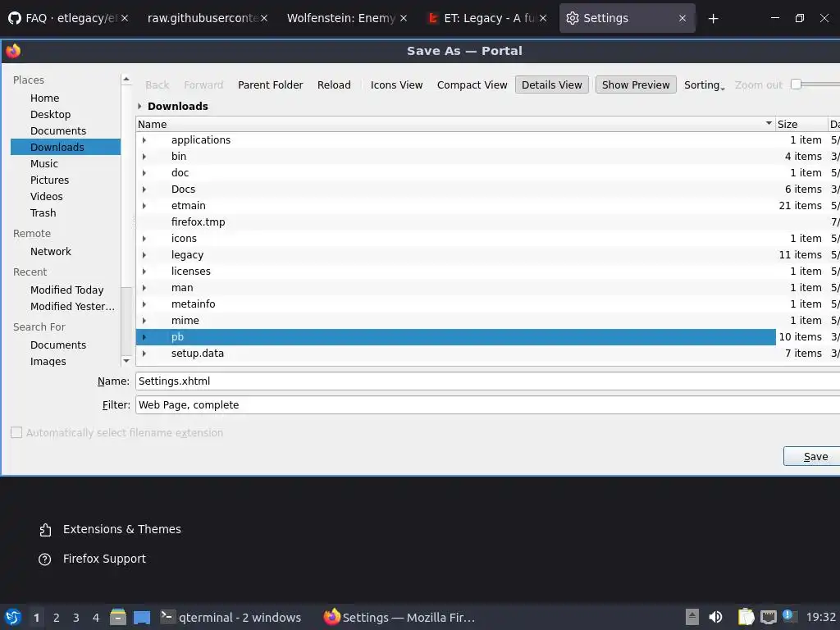
Task: Select the licenses folder row
Action: (x=455, y=271)
